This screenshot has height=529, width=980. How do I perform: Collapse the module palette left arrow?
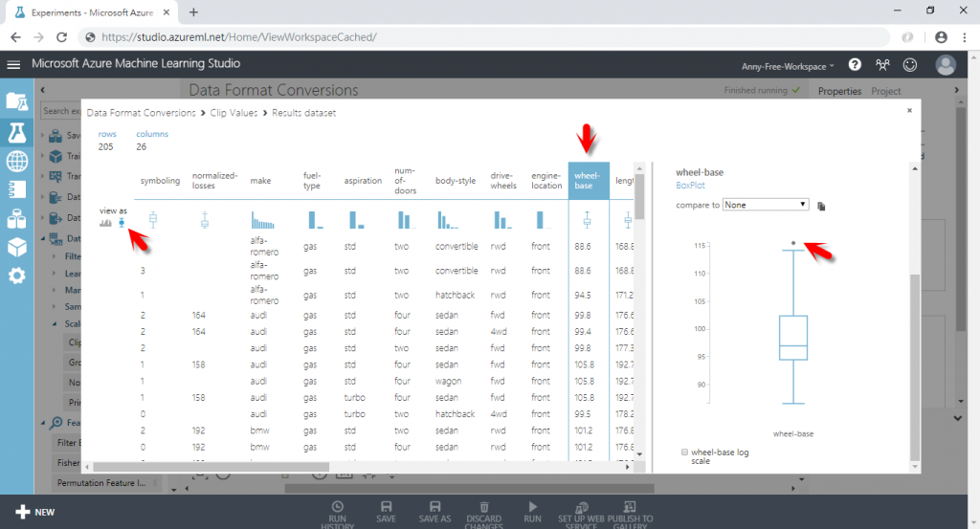pos(42,91)
